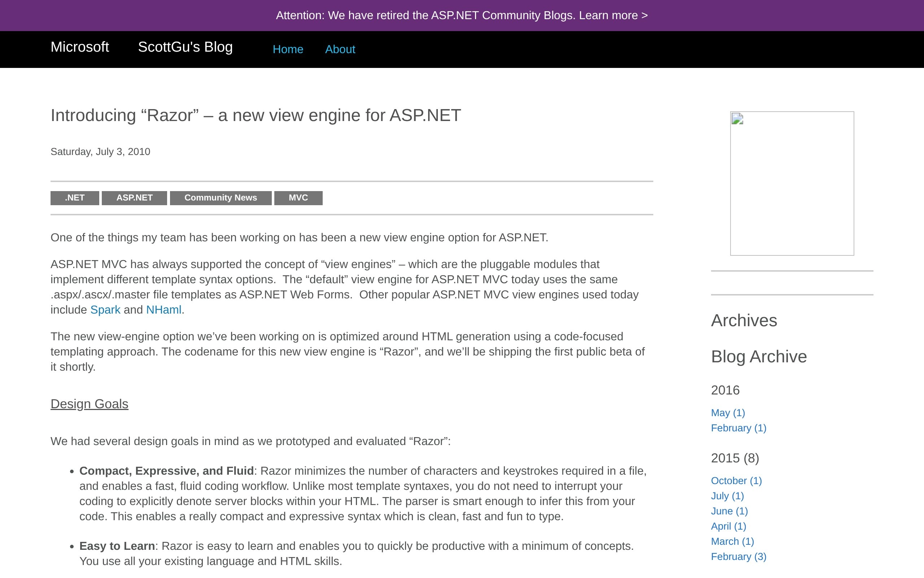
Task: Open the May (1) 2016 archive
Action: click(x=728, y=413)
